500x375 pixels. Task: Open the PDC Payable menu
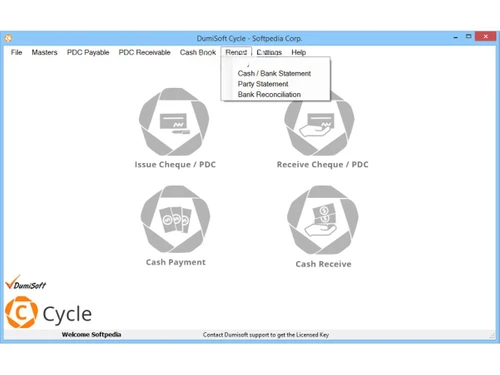pyautogui.click(x=88, y=52)
